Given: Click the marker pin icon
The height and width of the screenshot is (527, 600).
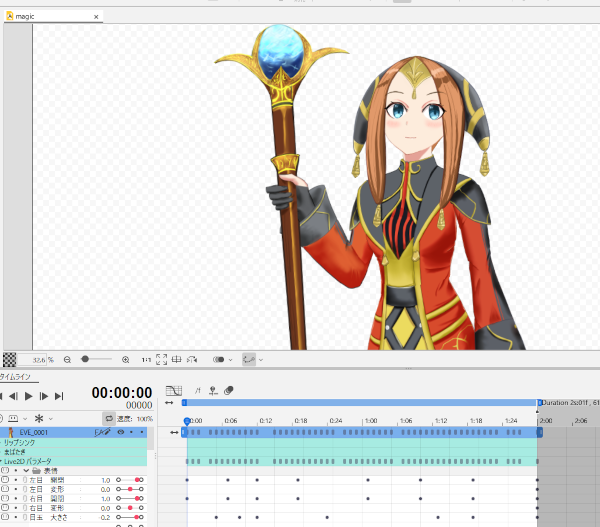Looking at the screenshot, I should tap(213, 391).
